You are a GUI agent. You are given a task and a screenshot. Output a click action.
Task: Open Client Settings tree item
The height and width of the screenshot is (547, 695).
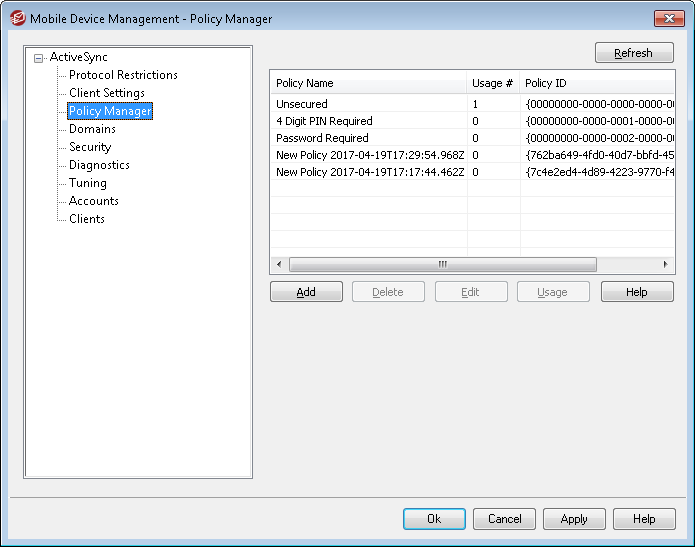tap(106, 93)
